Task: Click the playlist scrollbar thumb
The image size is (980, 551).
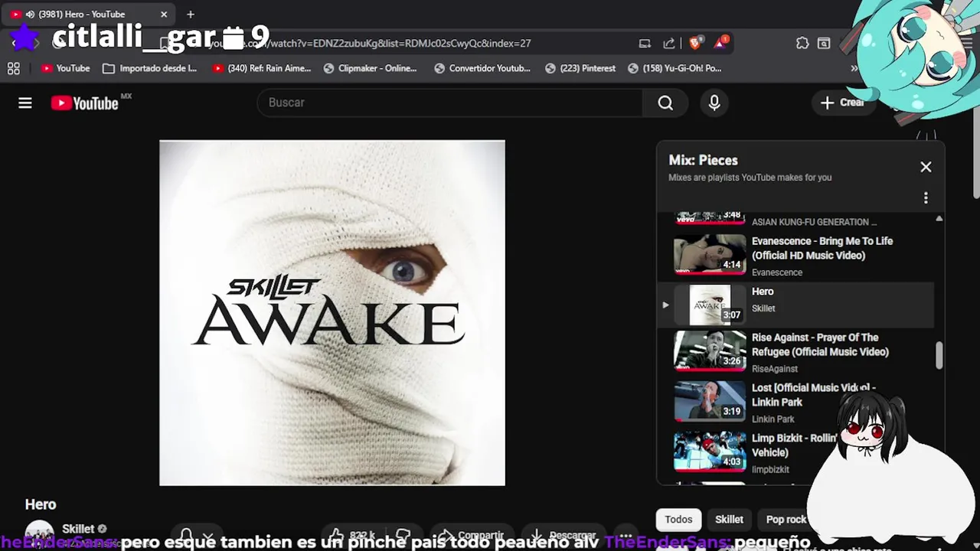Action: [939, 354]
